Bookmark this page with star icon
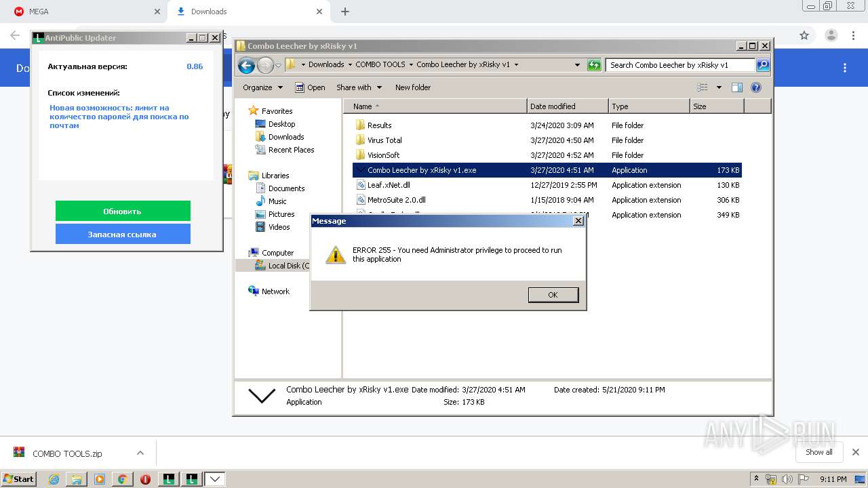The image size is (868, 488). click(x=804, y=35)
